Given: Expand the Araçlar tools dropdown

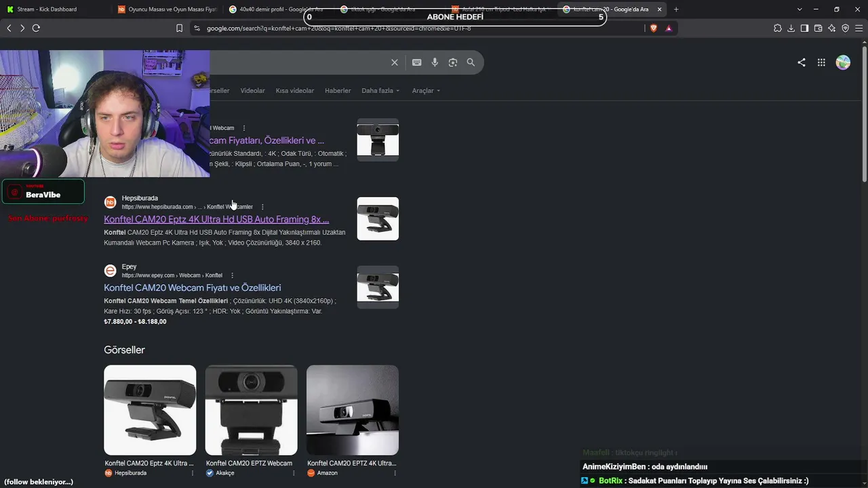Looking at the screenshot, I should [x=426, y=91].
